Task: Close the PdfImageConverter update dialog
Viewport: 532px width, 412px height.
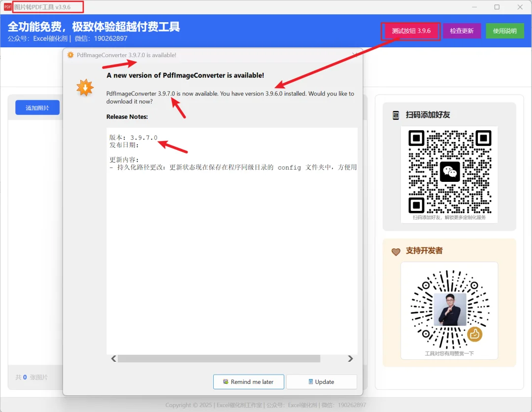Action: click(x=355, y=55)
